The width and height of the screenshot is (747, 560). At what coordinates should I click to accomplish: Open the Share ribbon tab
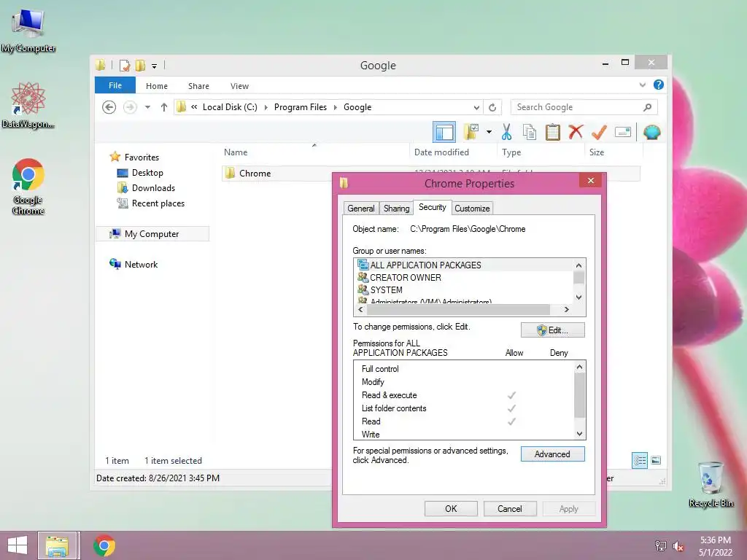point(198,86)
